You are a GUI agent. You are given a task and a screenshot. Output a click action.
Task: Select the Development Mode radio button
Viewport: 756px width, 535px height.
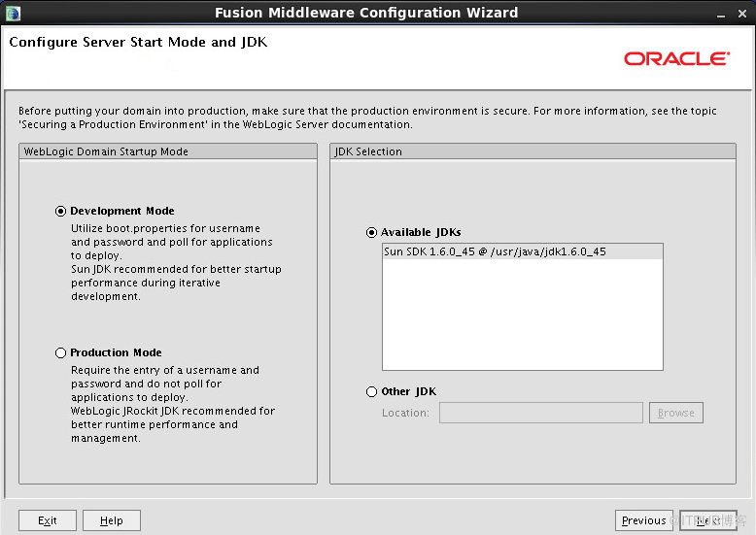tap(61, 211)
